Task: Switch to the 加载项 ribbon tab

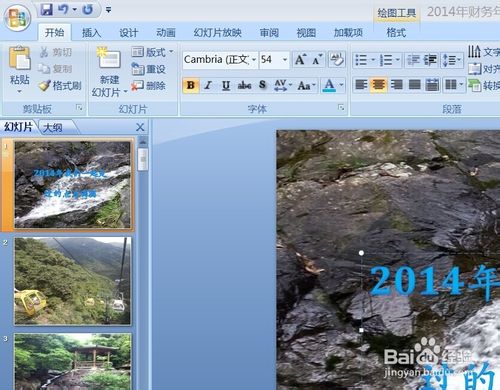Action: tap(348, 32)
